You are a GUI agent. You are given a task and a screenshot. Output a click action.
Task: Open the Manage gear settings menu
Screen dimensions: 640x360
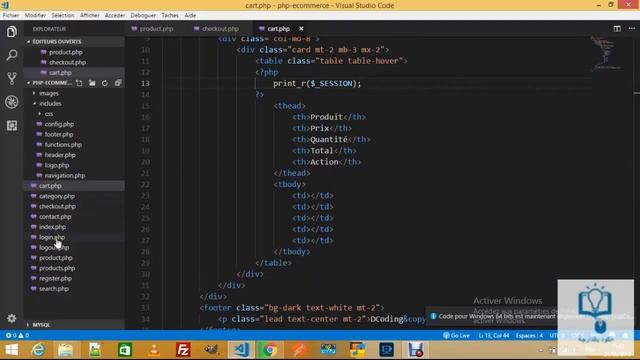click(11, 318)
